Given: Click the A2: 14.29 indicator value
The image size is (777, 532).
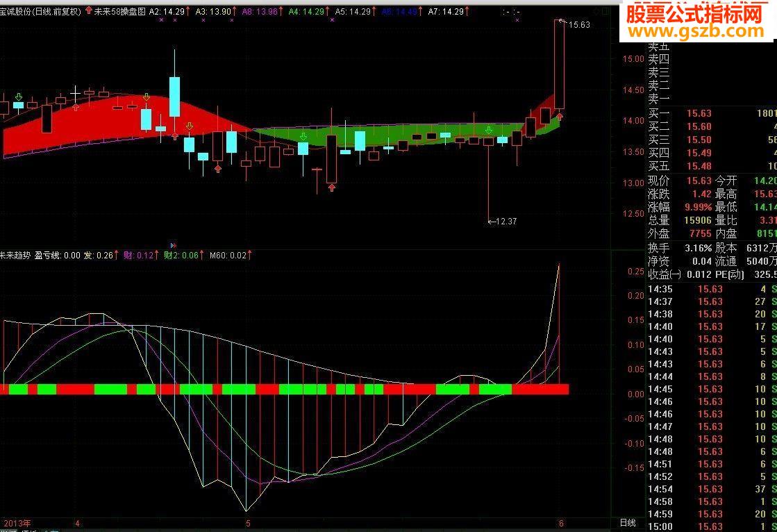Looking at the screenshot, I should coord(167,11).
